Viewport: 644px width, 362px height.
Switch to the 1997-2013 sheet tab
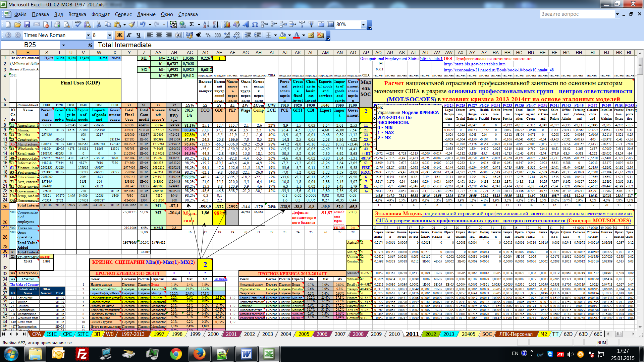[132, 334]
